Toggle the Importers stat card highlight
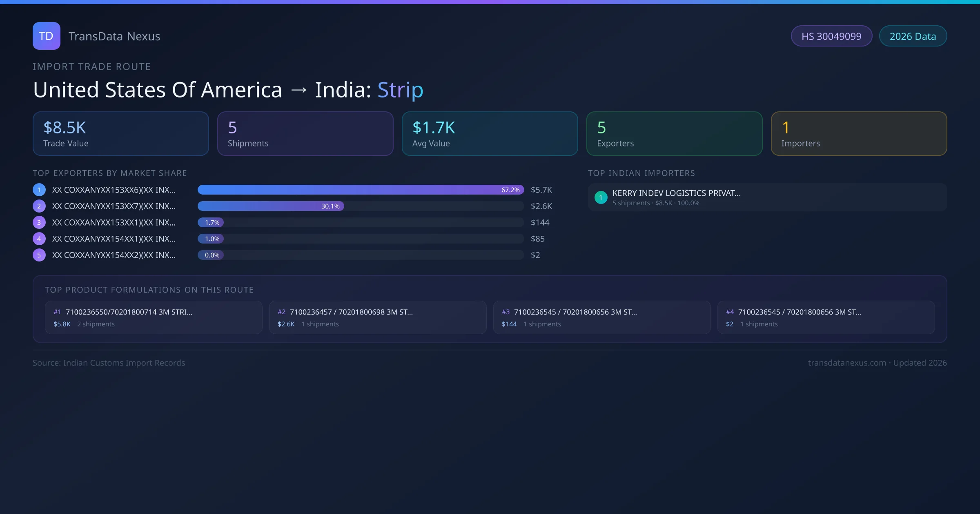 click(859, 133)
